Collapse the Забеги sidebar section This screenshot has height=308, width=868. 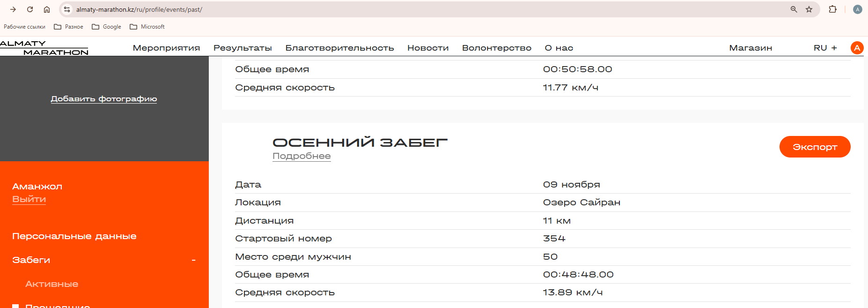pos(193,260)
